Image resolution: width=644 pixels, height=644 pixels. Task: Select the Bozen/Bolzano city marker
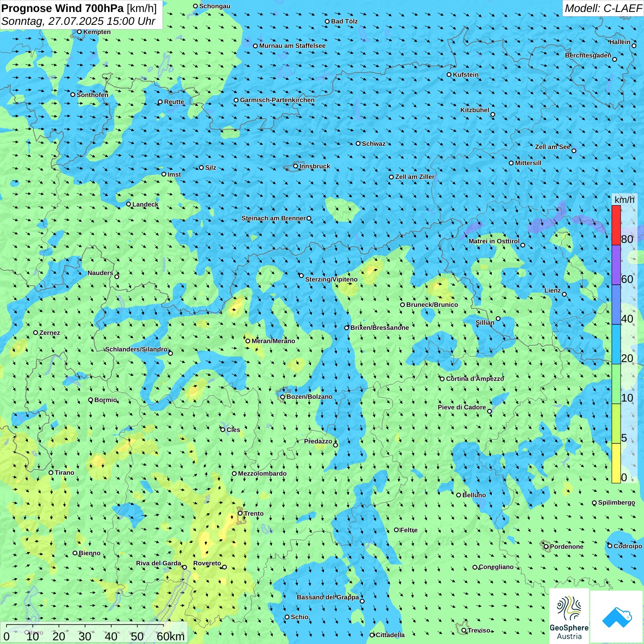point(282,397)
